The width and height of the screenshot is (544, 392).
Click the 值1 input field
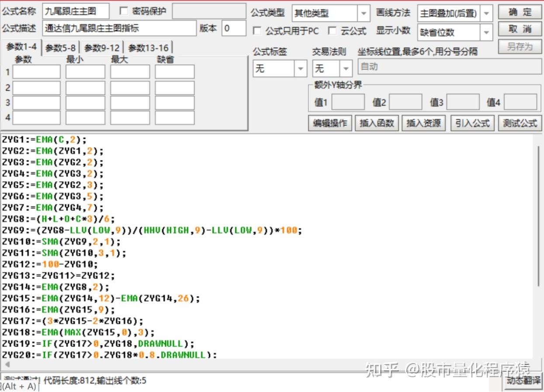pyautogui.click(x=348, y=102)
